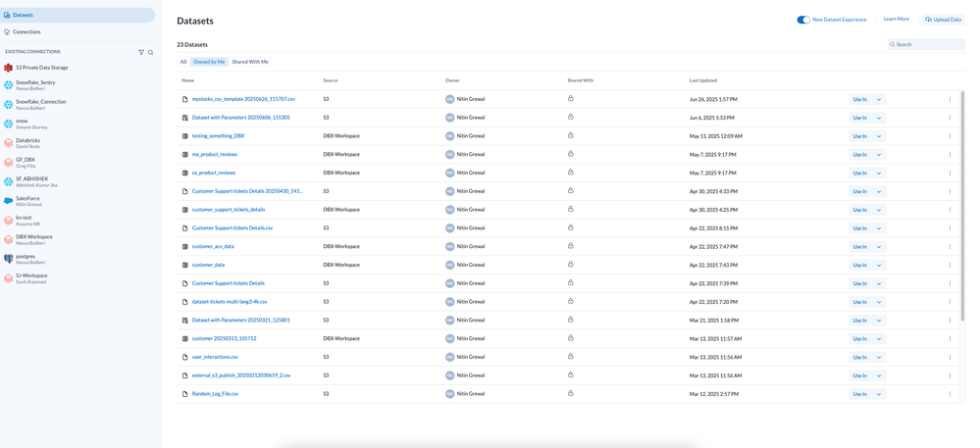The height and width of the screenshot is (448, 980).
Task: Expand Use In dropdown for customer_data
Action: pyautogui.click(x=879, y=265)
